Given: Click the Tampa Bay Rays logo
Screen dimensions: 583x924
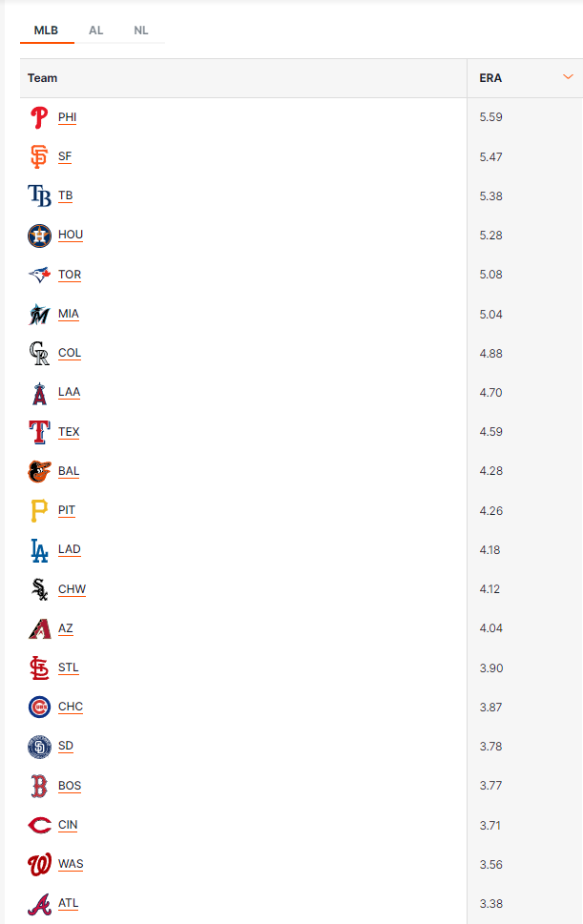Looking at the screenshot, I should [x=39, y=196].
